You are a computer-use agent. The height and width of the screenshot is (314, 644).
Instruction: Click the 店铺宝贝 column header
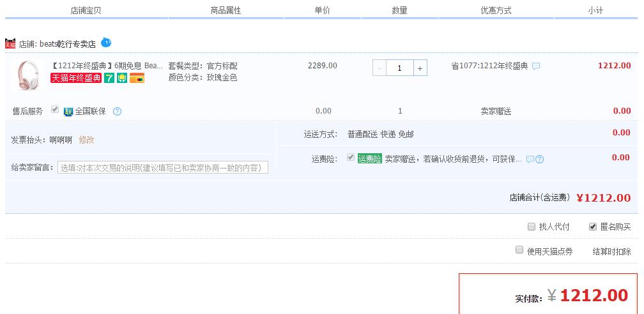tap(86, 11)
